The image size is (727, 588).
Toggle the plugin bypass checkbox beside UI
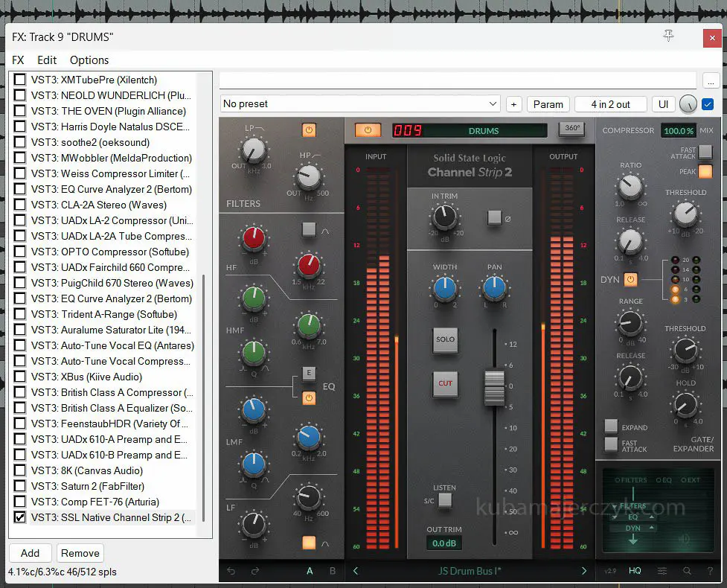(708, 104)
